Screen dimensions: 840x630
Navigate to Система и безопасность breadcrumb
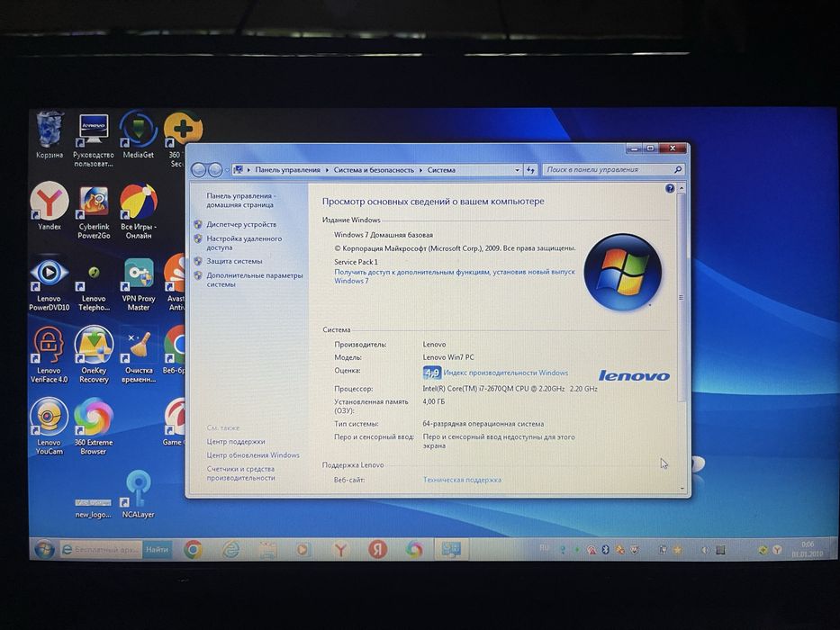coord(374,170)
